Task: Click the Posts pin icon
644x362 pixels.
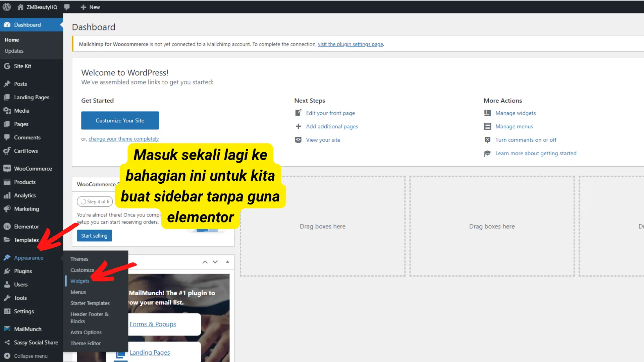Action: [x=7, y=84]
